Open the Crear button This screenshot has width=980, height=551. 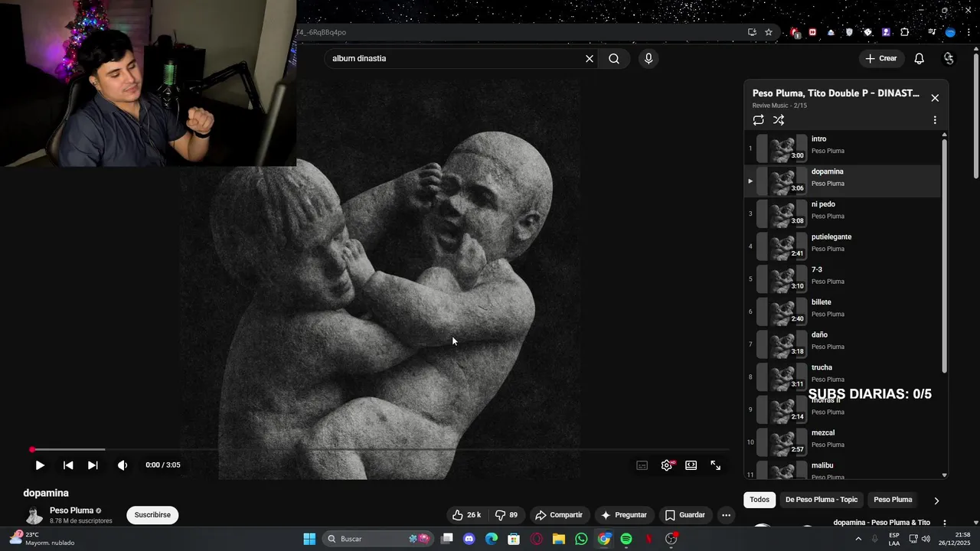(x=881, y=59)
